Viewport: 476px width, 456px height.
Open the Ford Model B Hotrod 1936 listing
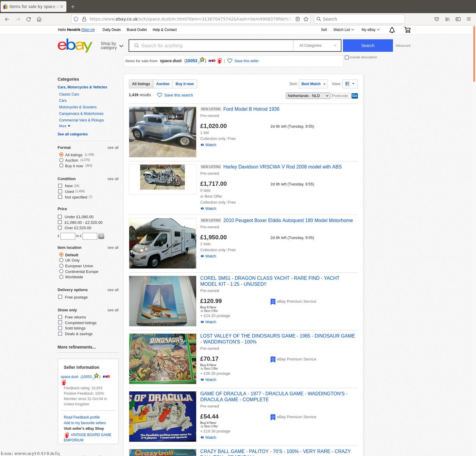[x=251, y=109]
